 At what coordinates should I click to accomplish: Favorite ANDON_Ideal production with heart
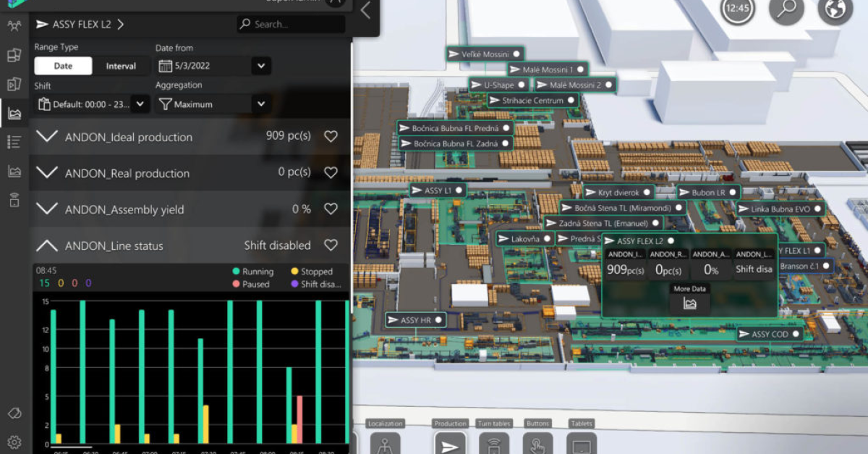pos(331,137)
